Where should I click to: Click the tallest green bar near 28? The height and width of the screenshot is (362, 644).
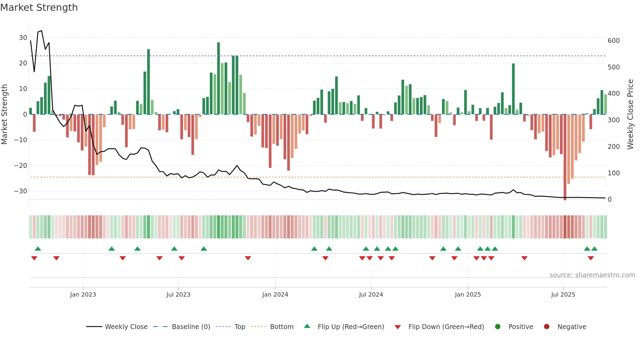(x=218, y=78)
